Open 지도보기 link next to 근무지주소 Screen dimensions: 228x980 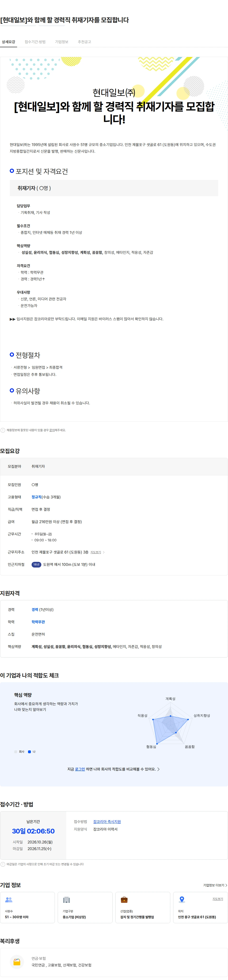tap(95, 552)
